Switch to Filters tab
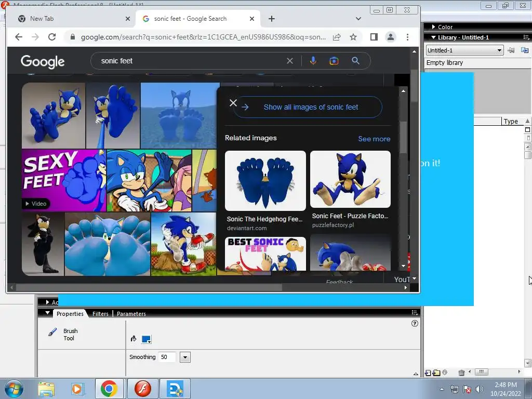532x399 pixels. pyautogui.click(x=100, y=314)
